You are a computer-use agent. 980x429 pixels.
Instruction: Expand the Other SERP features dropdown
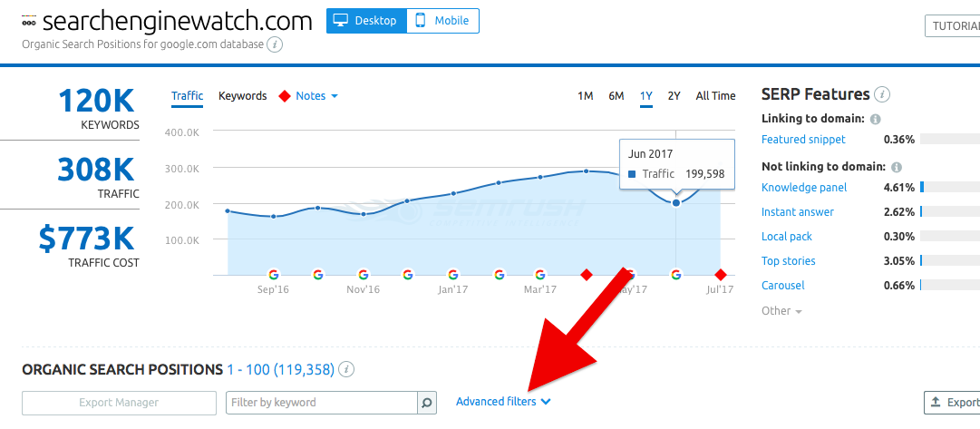[781, 311]
